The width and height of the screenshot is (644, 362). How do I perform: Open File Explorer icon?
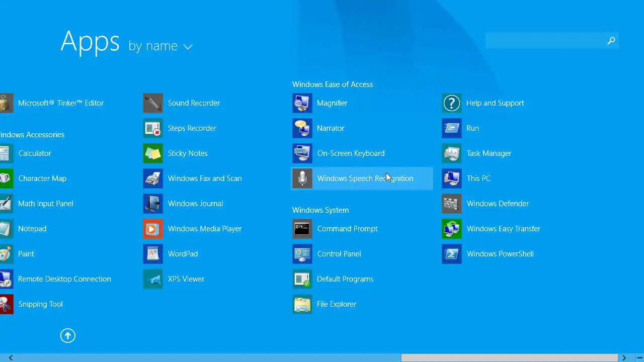pyautogui.click(x=302, y=304)
